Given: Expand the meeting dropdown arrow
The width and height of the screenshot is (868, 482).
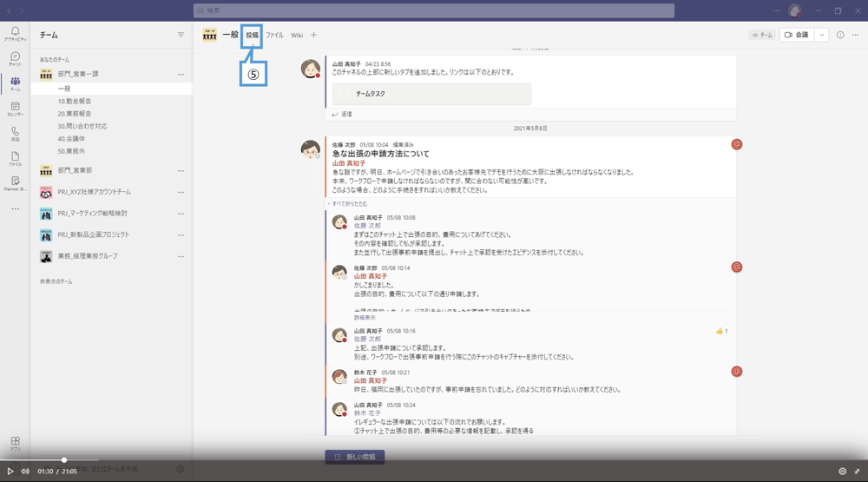Looking at the screenshot, I should pyautogui.click(x=821, y=35).
